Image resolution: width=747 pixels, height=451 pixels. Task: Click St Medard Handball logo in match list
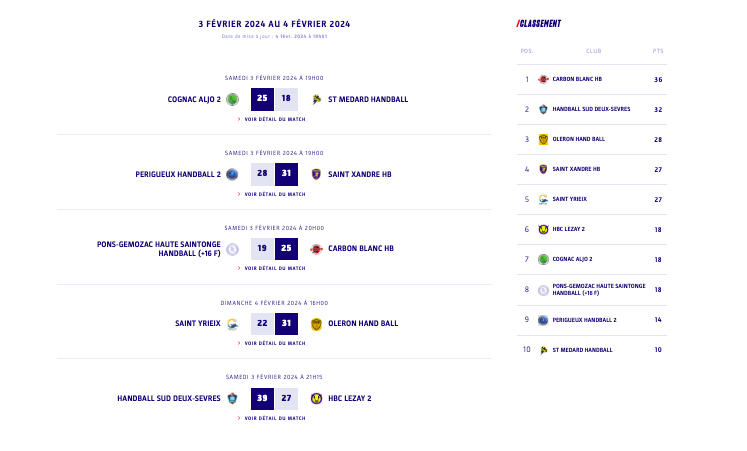tap(317, 99)
